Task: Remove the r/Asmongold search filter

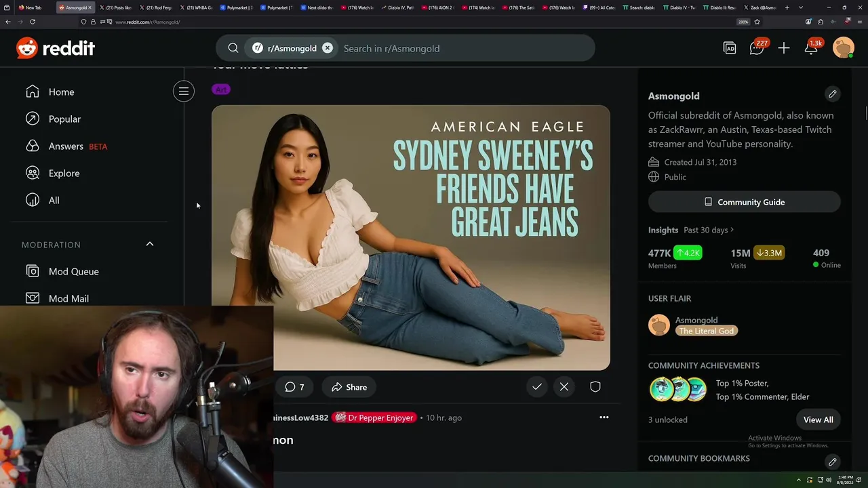Action: [x=328, y=48]
